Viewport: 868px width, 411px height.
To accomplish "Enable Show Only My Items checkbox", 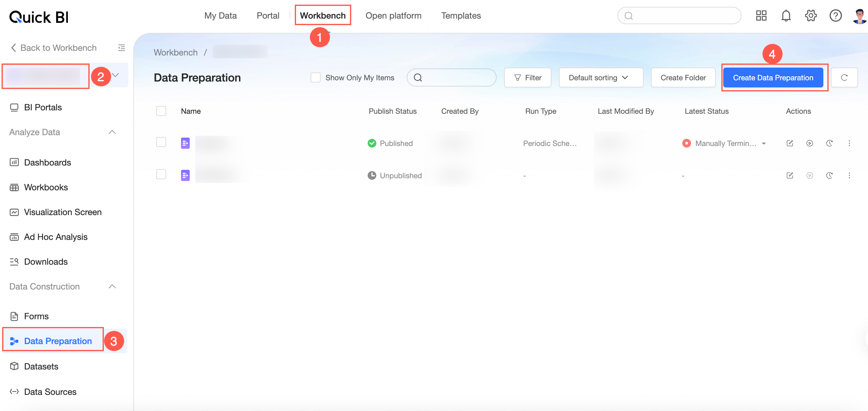I will point(315,77).
